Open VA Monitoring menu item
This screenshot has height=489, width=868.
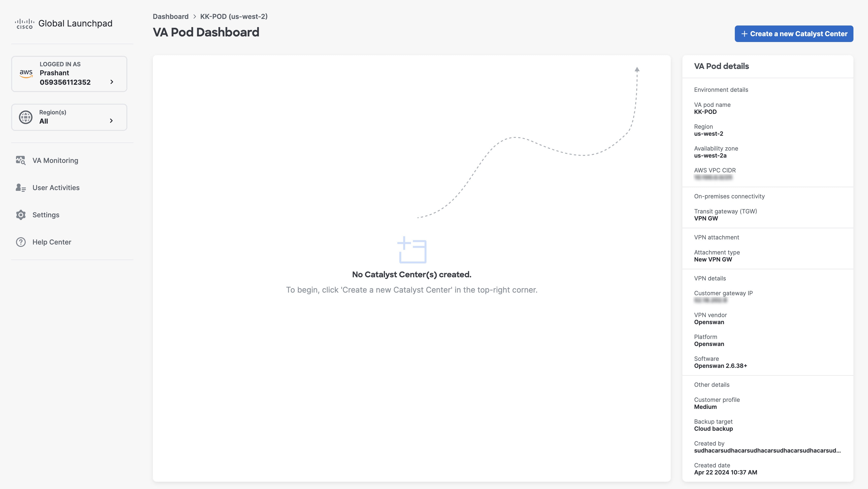(x=55, y=160)
